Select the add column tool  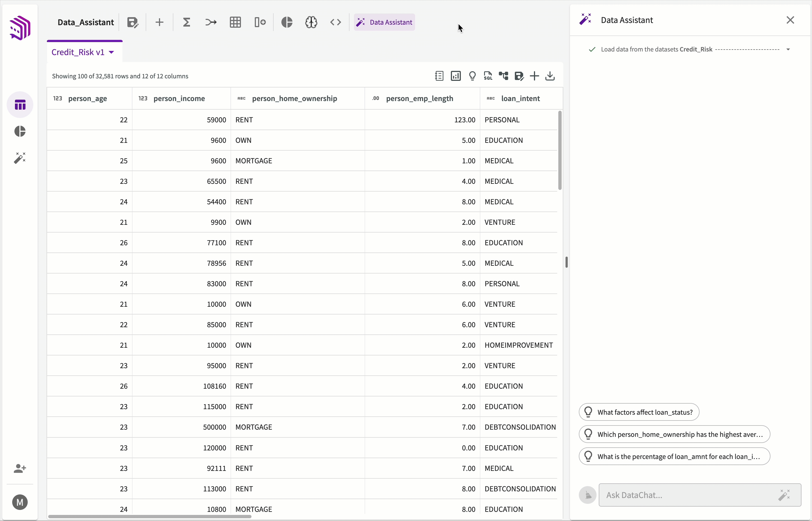(x=260, y=22)
